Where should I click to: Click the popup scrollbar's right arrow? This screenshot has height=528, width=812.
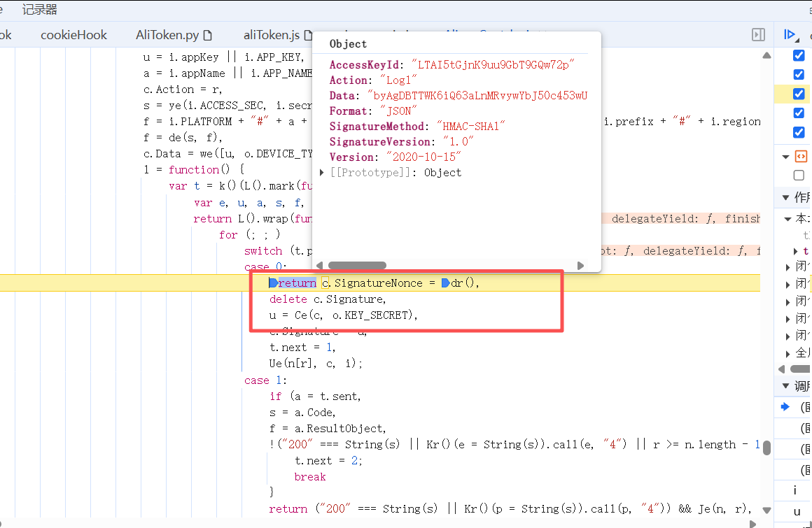pyautogui.click(x=580, y=265)
